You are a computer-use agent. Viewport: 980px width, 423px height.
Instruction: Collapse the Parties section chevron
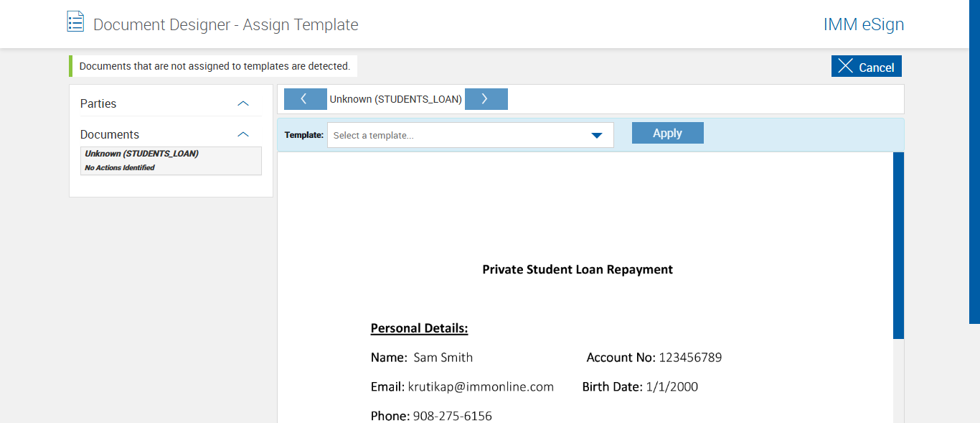click(243, 103)
